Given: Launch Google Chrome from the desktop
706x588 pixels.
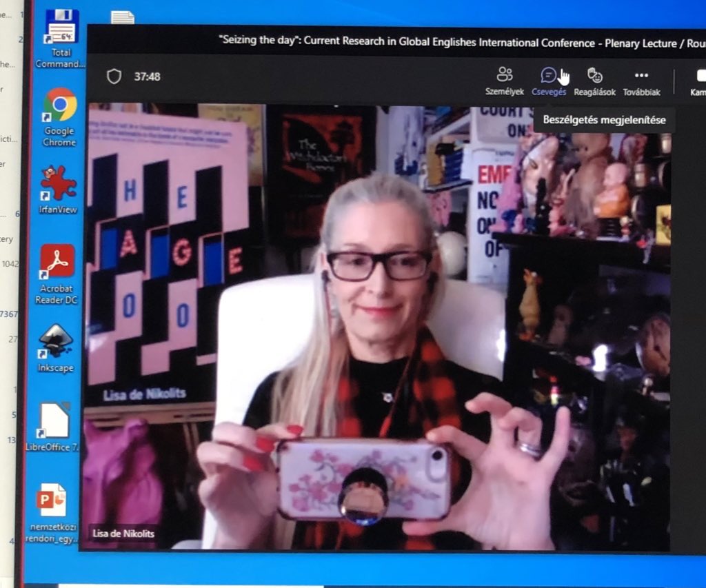Looking at the screenshot, I should click(x=60, y=116).
